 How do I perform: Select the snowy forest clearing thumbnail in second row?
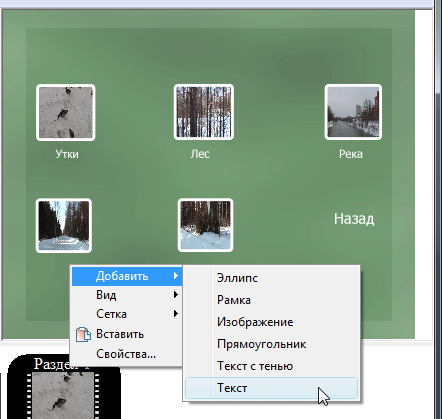(x=205, y=225)
